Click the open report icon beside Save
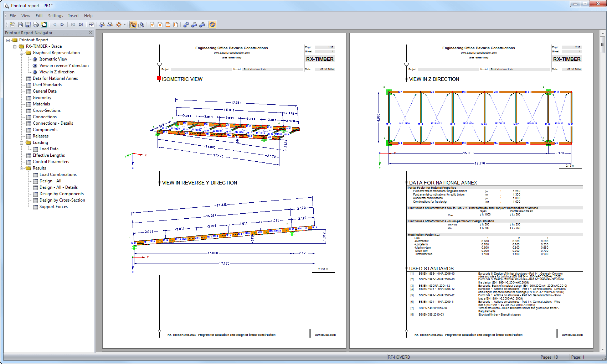The image size is (607, 364). [x=20, y=25]
